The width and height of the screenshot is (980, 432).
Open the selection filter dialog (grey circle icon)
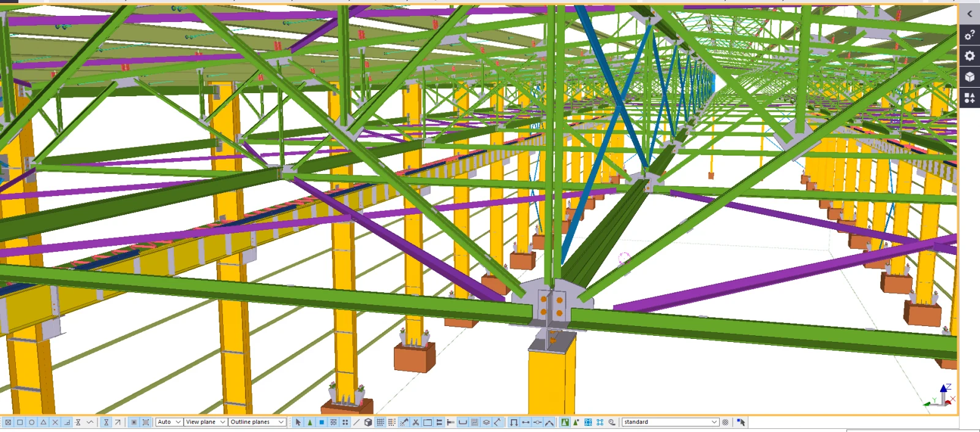[725, 422]
